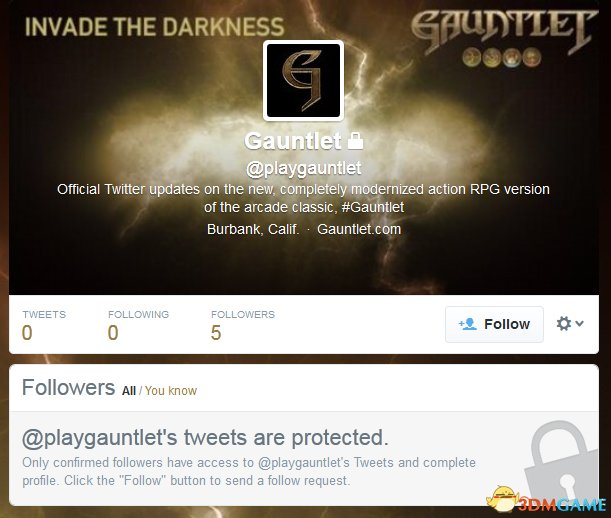Click the hero medallion icons under logo
Image resolution: width=611 pixels, height=518 pixels.
click(x=502, y=58)
